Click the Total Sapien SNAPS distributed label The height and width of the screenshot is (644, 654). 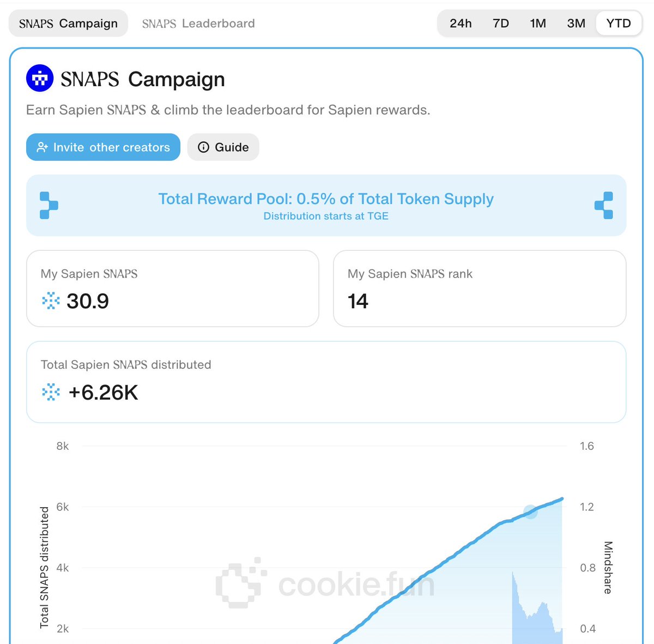[x=126, y=365]
